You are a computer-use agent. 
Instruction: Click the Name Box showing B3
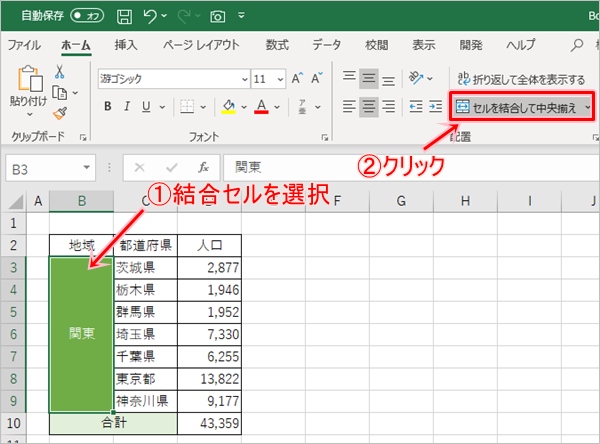[x=51, y=168]
